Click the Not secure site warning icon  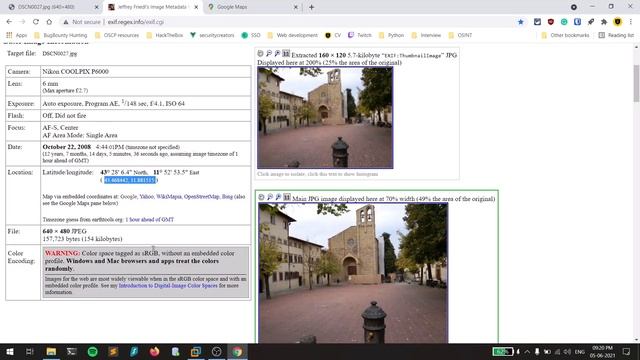click(66, 22)
